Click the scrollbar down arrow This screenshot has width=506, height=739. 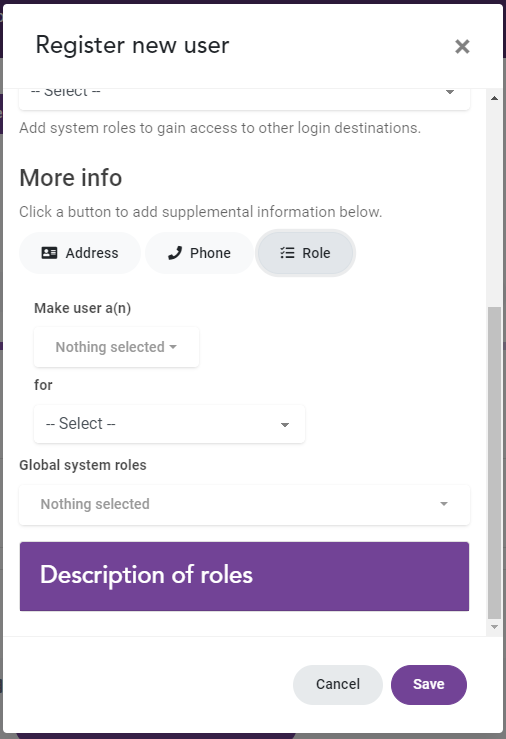pos(494,627)
